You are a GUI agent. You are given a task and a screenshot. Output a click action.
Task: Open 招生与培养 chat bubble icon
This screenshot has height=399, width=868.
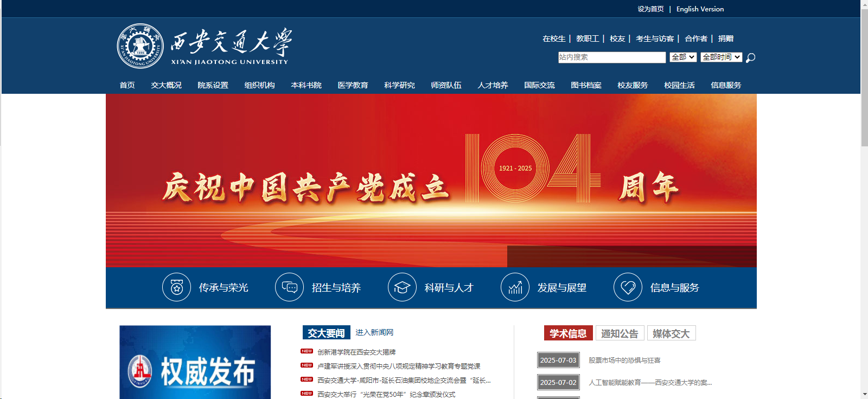click(x=289, y=287)
